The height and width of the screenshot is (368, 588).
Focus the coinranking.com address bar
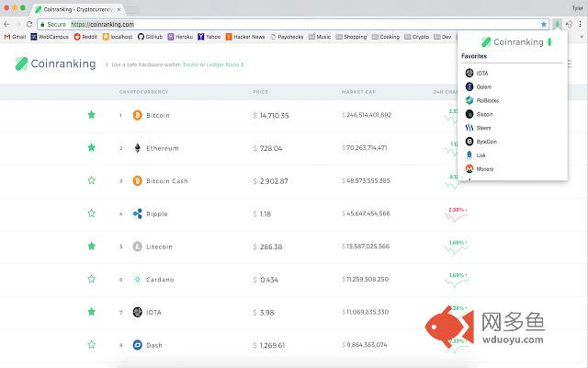(292, 25)
